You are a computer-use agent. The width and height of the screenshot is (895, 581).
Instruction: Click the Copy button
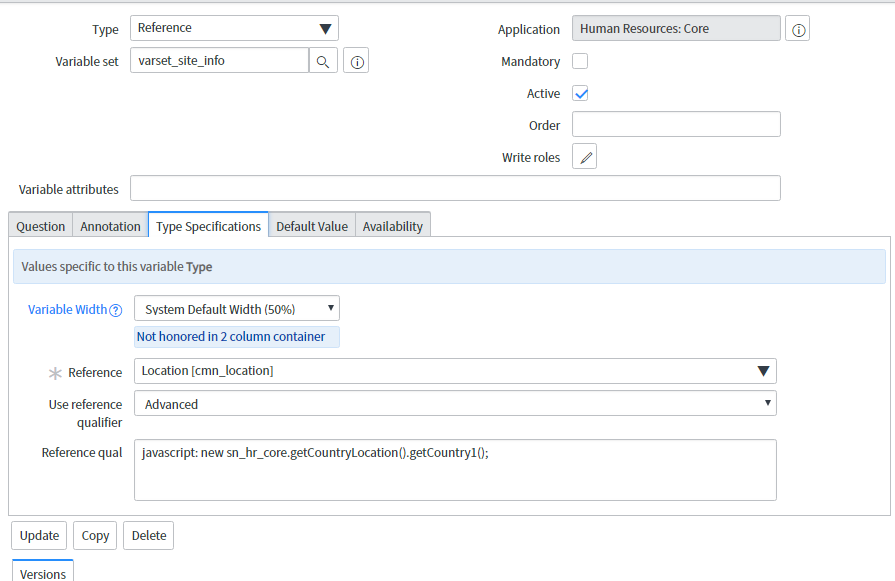tap(95, 535)
